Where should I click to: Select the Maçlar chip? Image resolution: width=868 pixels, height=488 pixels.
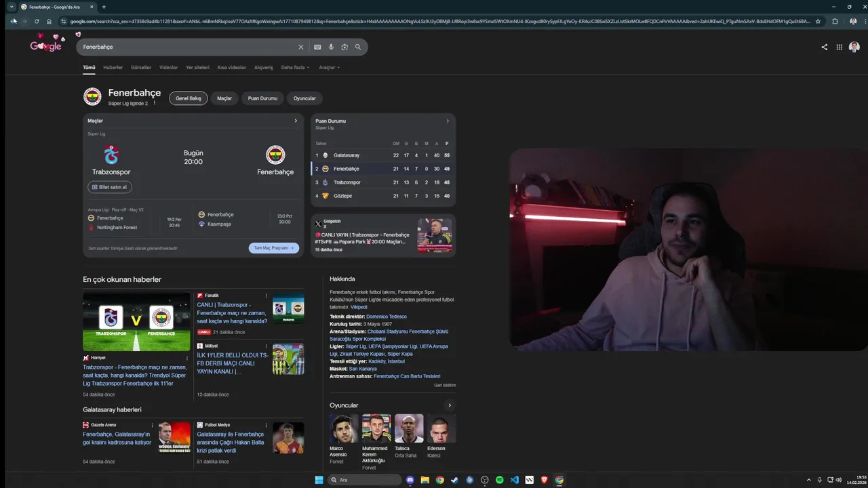(x=224, y=98)
